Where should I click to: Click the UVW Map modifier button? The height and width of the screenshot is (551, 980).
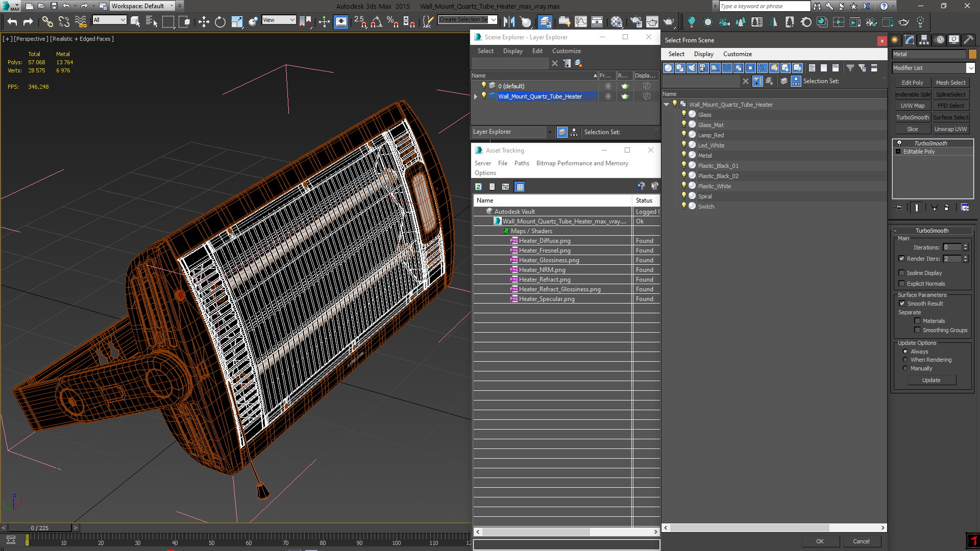(912, 106)
